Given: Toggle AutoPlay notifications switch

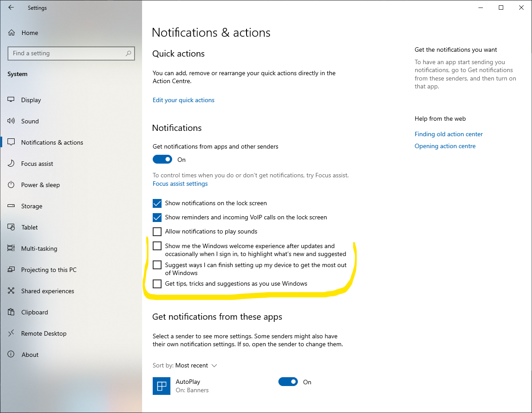Looking at the screenshot, I should (x=288, y=382).
